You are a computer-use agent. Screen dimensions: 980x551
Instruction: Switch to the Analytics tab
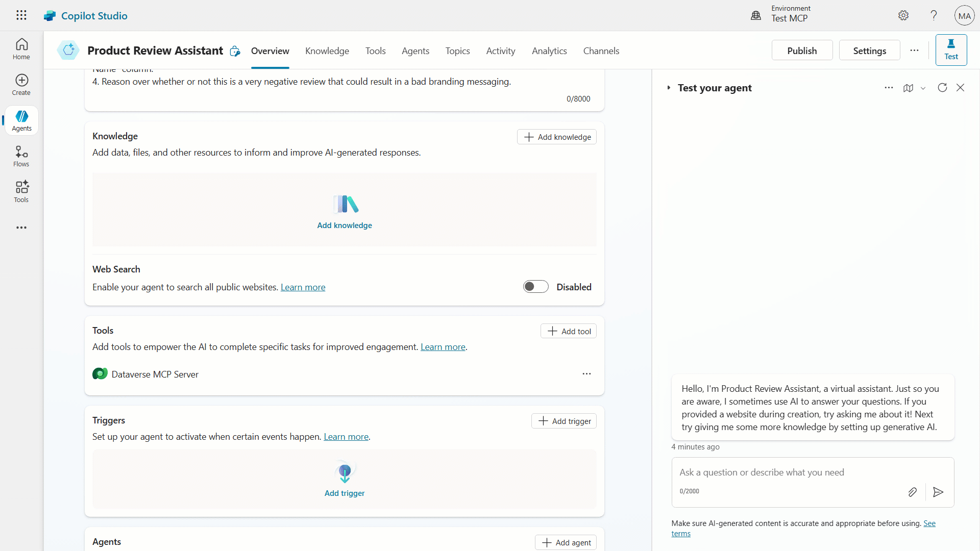click(x=549, y=51)
